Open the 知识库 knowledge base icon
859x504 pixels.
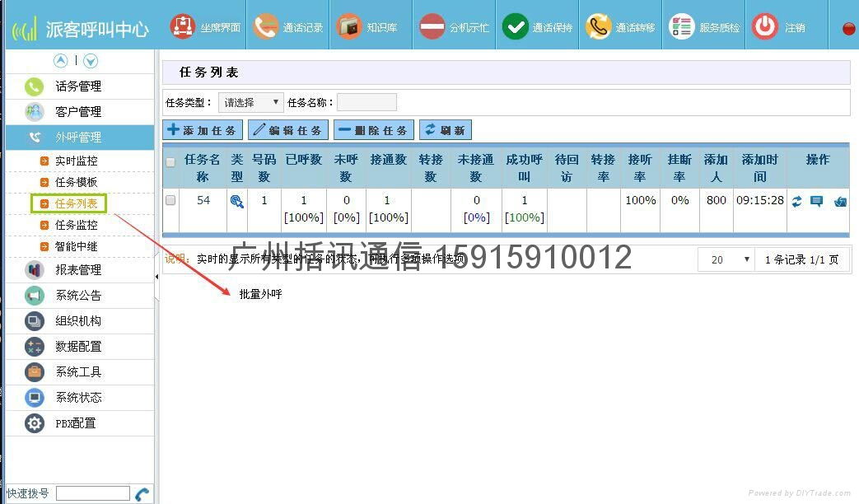(349, 26)
